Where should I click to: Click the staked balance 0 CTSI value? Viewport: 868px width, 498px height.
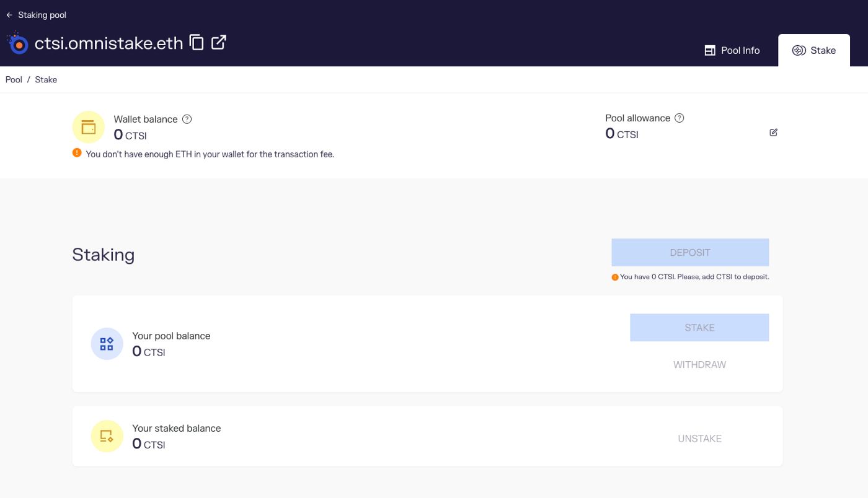point(149,444)
